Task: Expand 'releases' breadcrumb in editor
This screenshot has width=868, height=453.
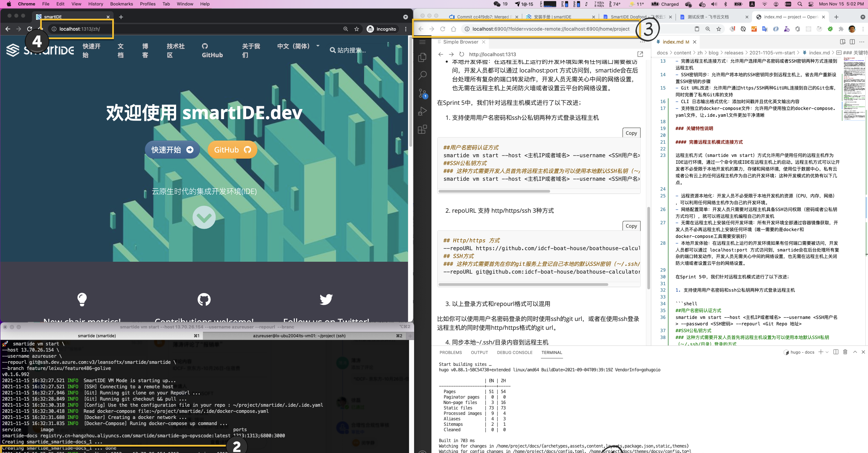Action: pyautogui.click(x=734, y=53)
